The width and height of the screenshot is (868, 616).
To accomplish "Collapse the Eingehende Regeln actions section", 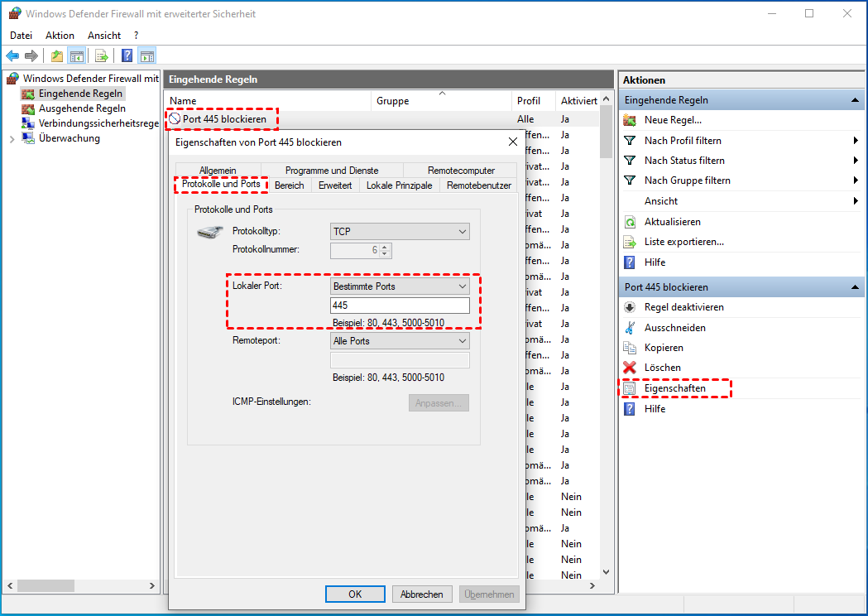I will coord(855,100).
